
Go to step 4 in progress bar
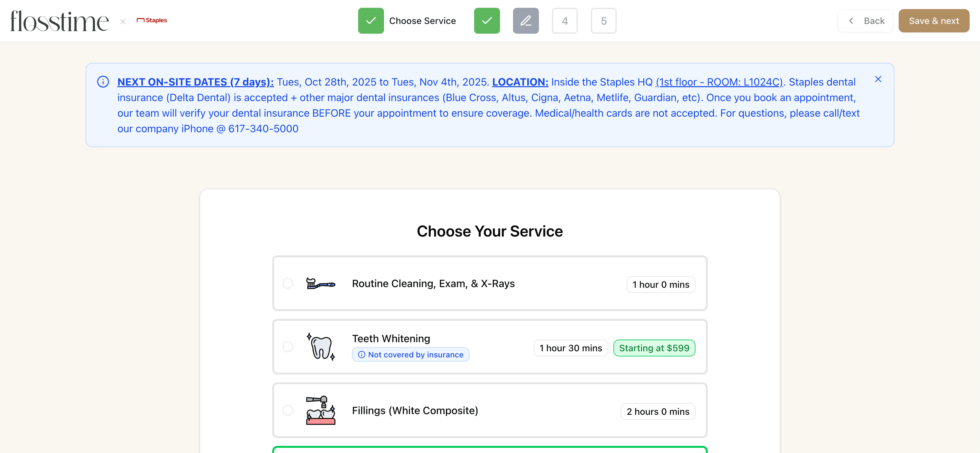[x=565, y=21]
